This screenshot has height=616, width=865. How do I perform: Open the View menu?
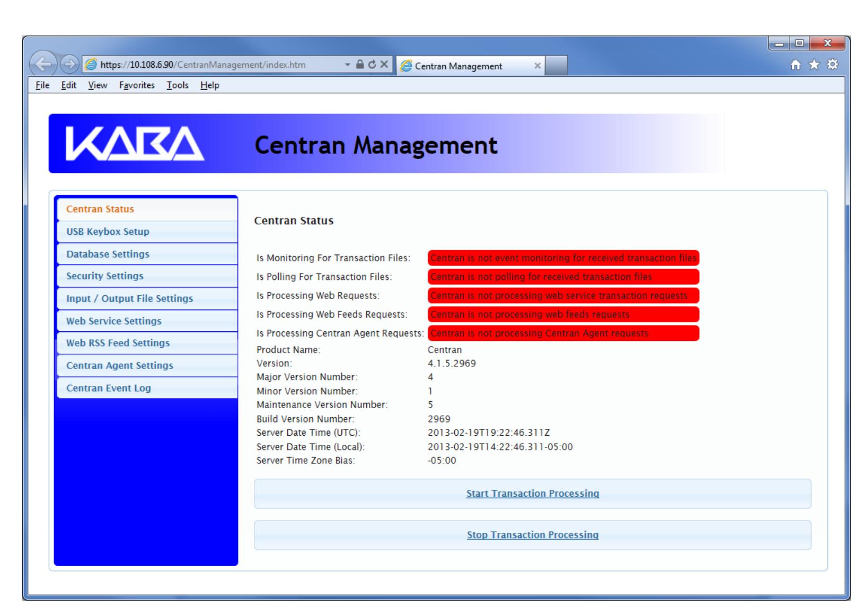tap(98, 85)
